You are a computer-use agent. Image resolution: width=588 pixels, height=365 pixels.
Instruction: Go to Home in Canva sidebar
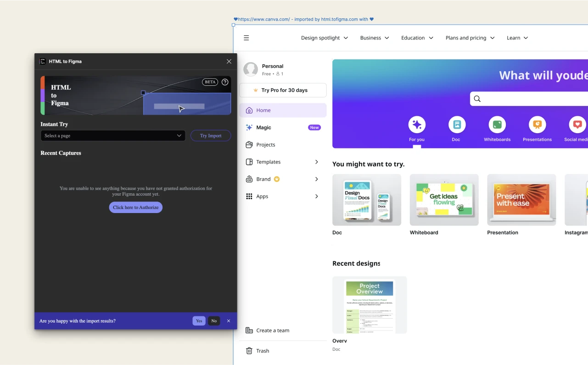click(x=283, y=110)
